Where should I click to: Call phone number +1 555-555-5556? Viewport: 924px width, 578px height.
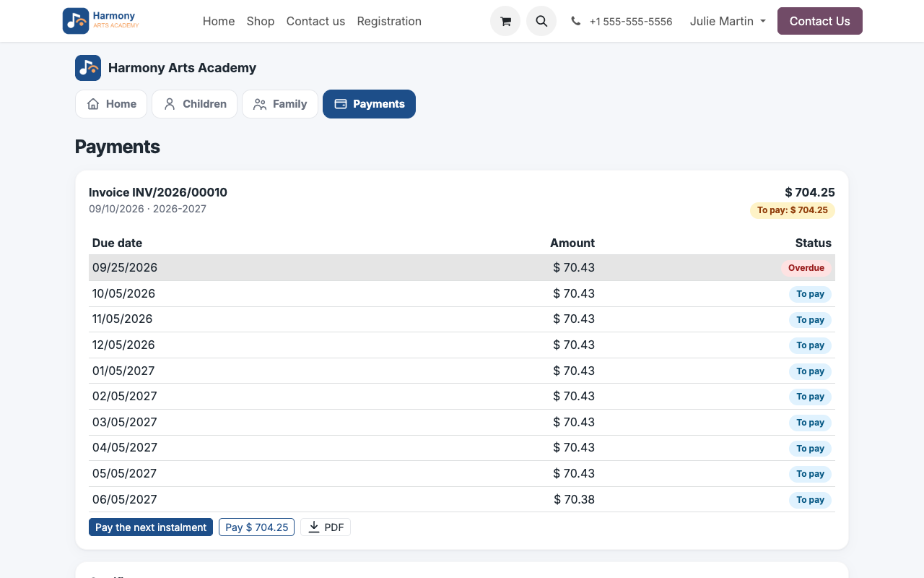631,22
